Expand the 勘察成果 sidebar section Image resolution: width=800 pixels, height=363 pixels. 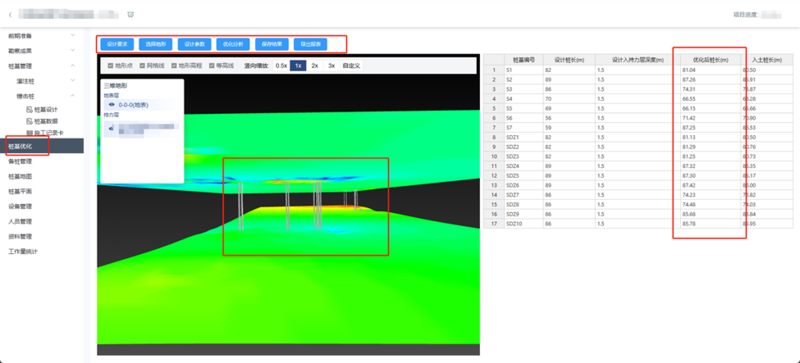[x=42, y=51]
